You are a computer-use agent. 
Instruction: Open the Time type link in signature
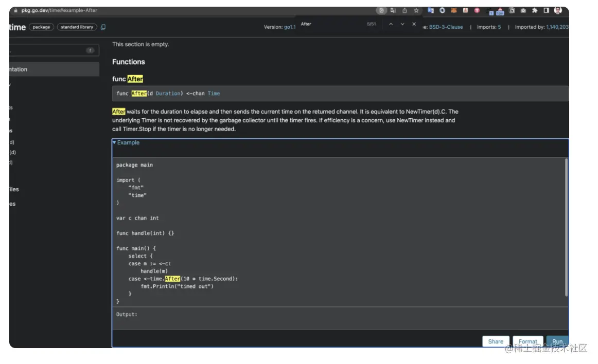[x=214, y=94]
